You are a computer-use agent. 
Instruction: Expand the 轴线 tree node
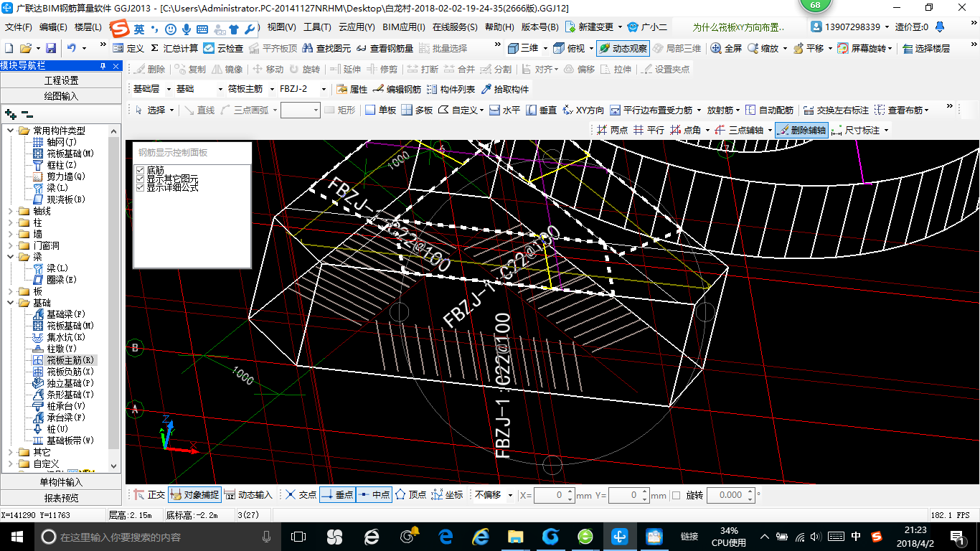(x=11, y=211)
